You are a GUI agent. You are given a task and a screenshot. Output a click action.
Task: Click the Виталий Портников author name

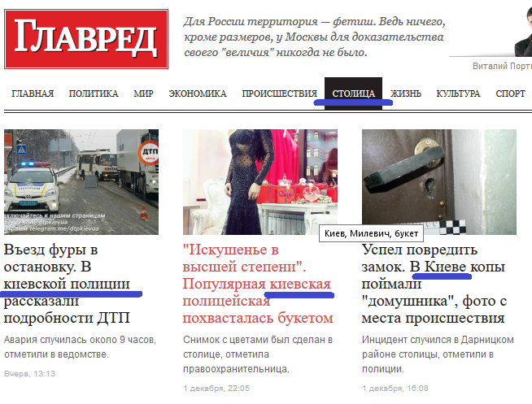click(502, 66)
